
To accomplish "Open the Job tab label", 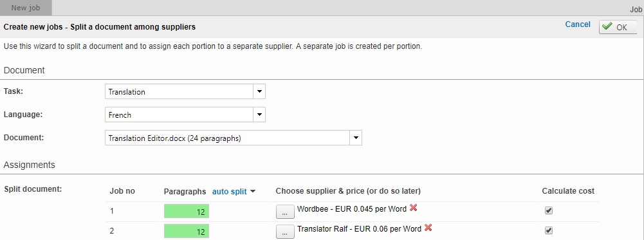I will 637,10.
